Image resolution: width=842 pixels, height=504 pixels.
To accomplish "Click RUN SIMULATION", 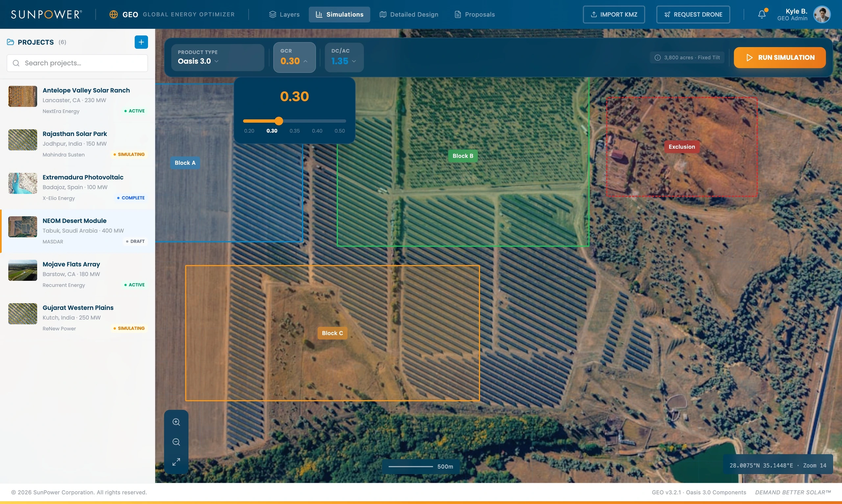I will click(780, 58).
